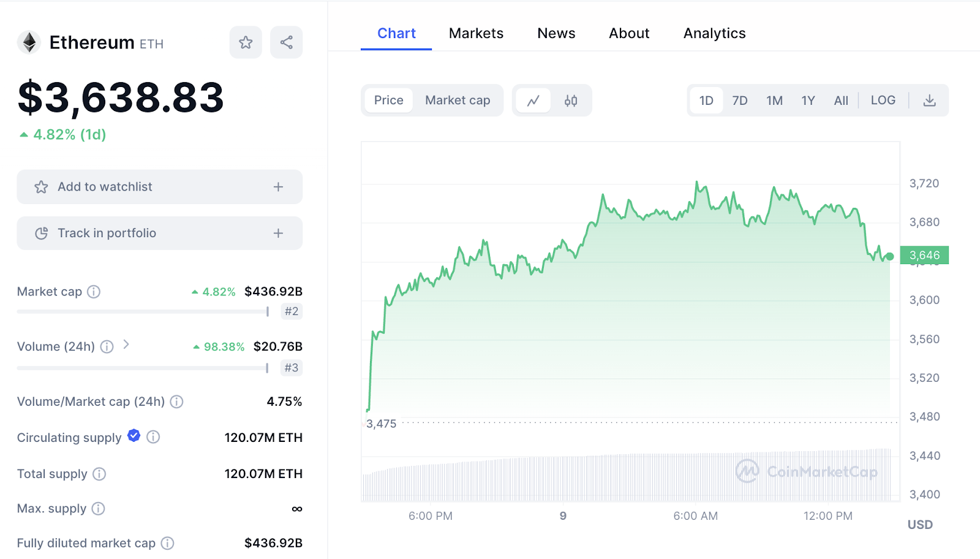Show All time price history
This screenshot has width=980, height=559.
(x=841, y=101)
